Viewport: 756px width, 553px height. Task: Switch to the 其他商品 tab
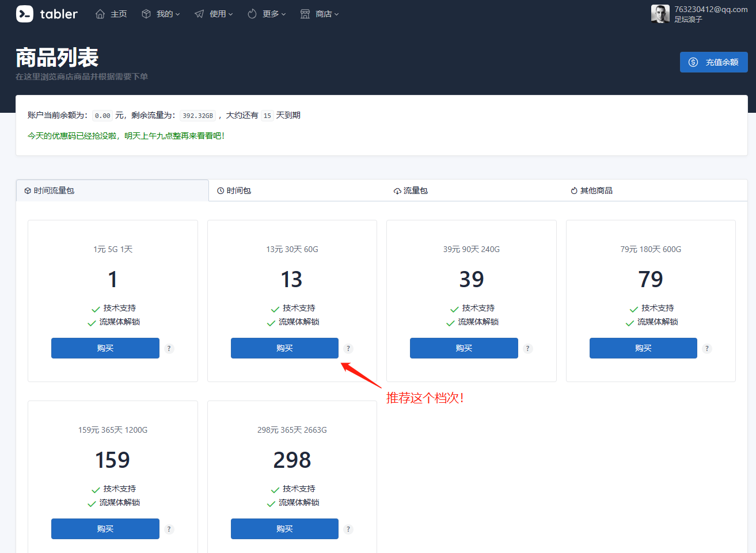pyautogui.click(x=655, y=190)
